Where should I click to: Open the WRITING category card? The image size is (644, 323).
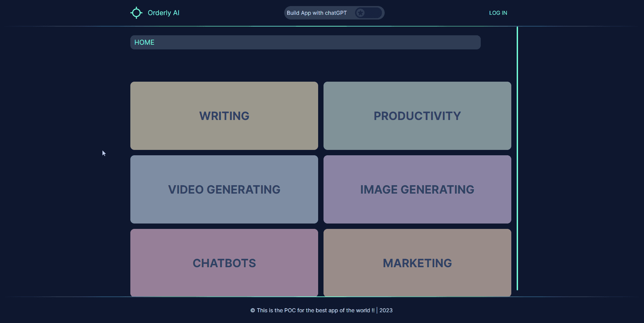(224, 116)
